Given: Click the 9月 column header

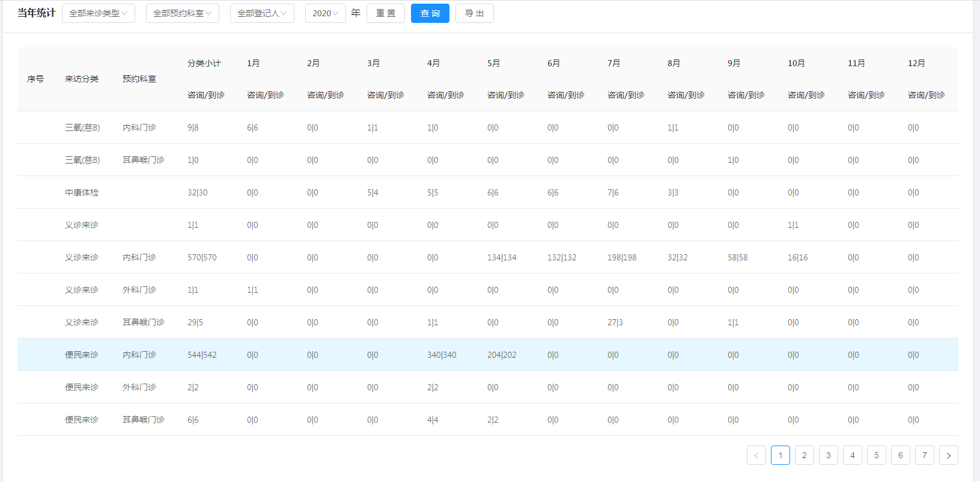Looking at the screenshot, I should click(x=734, y=63).
